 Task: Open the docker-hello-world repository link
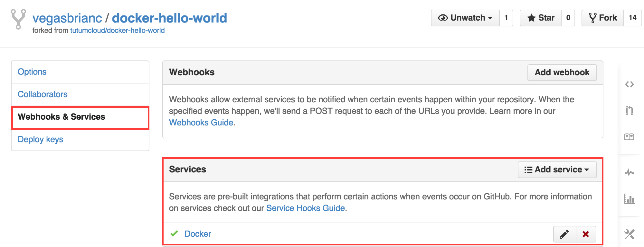tap(169, 18)
